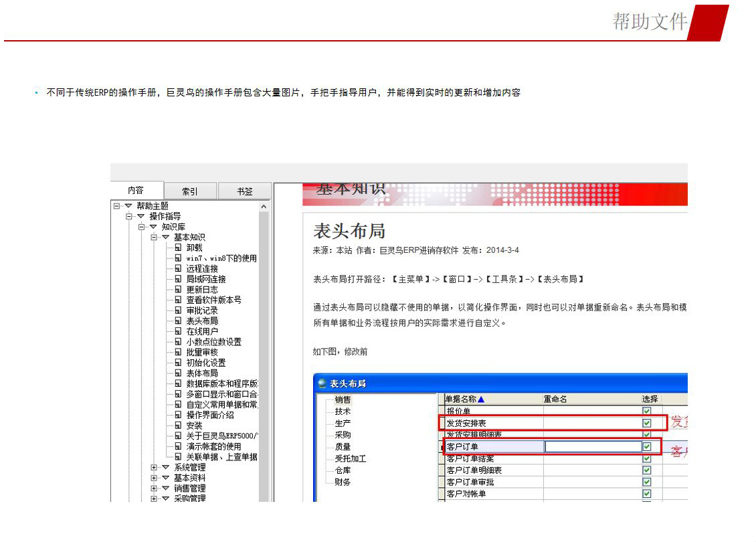Toggle the checkbox for 报价单 row
756x542 pixels.
pos(646,411)
